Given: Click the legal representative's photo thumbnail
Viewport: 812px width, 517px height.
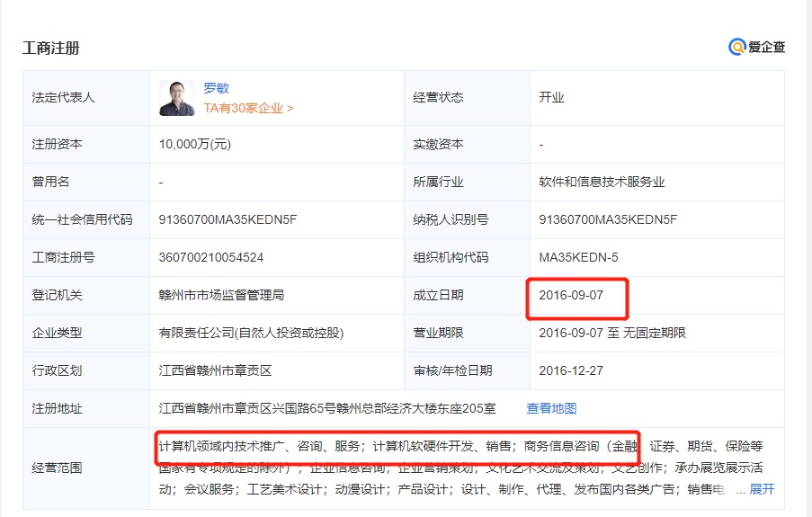Looking at the screenshot, I should 177,98.
